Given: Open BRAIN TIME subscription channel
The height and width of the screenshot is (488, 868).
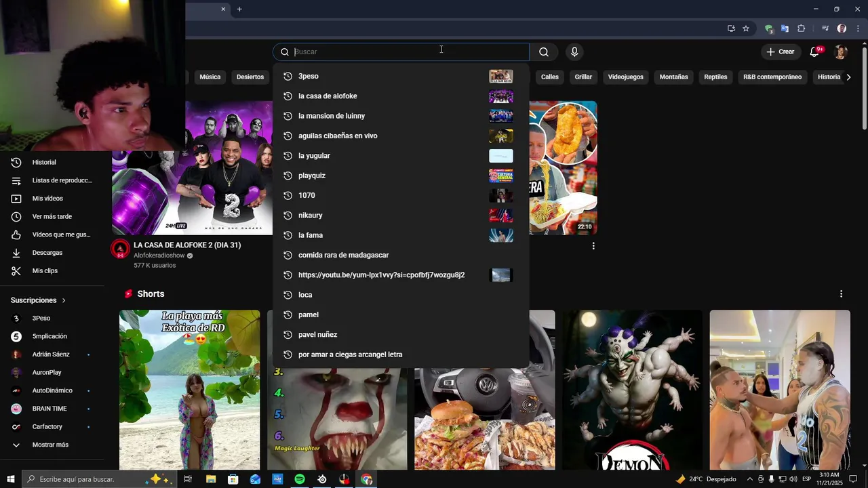Looking at the screenshot, I should click(x=50, y=409).
